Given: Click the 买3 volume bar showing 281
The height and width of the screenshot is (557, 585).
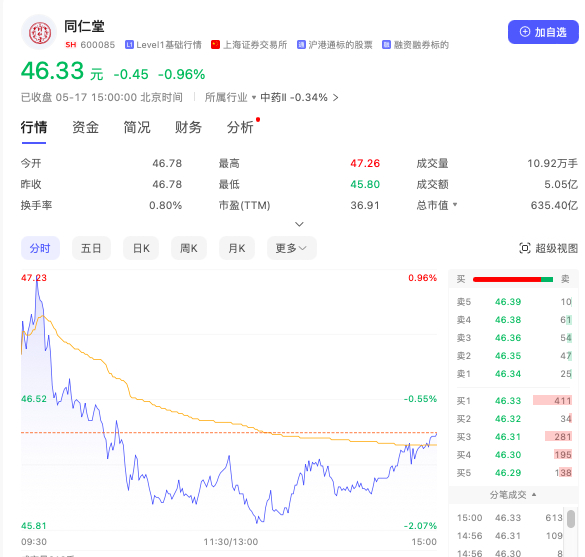Looking at the screenshot, I should point(559,437).
